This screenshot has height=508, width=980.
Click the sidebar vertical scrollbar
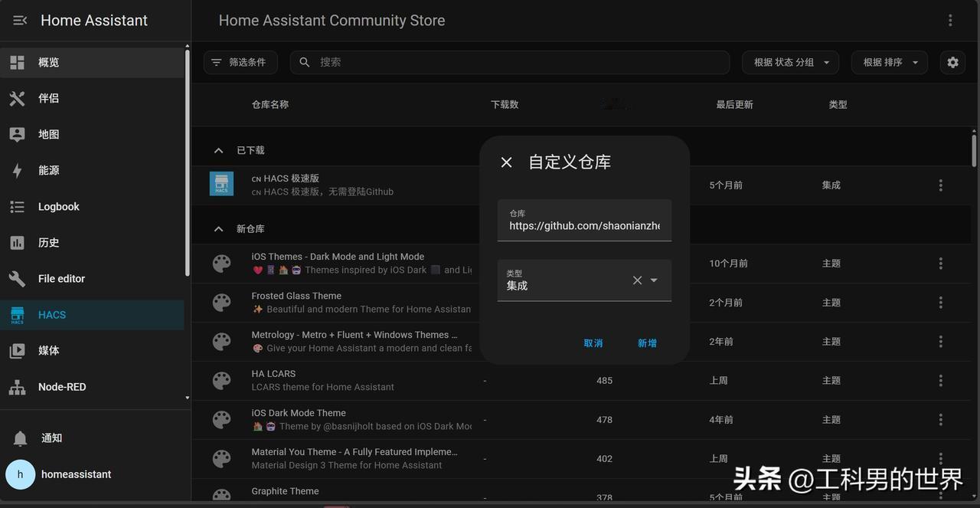(187, 161)
